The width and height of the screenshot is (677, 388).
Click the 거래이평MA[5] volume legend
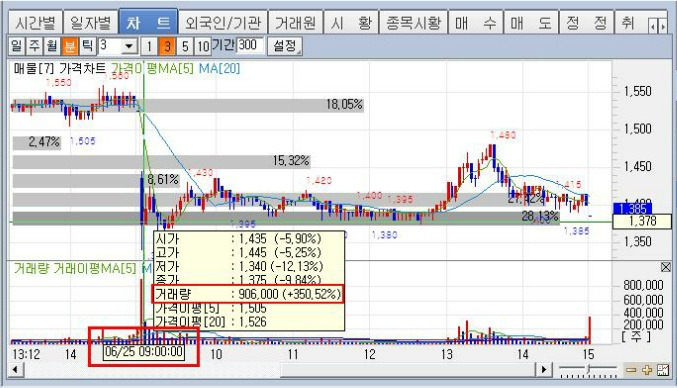point(95,268)
